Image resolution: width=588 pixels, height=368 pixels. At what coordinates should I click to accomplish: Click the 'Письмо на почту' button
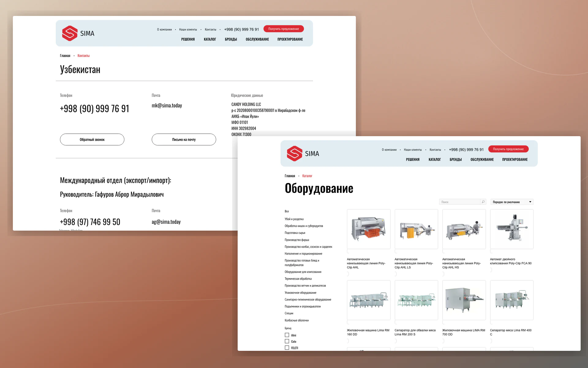pos(184,140)
